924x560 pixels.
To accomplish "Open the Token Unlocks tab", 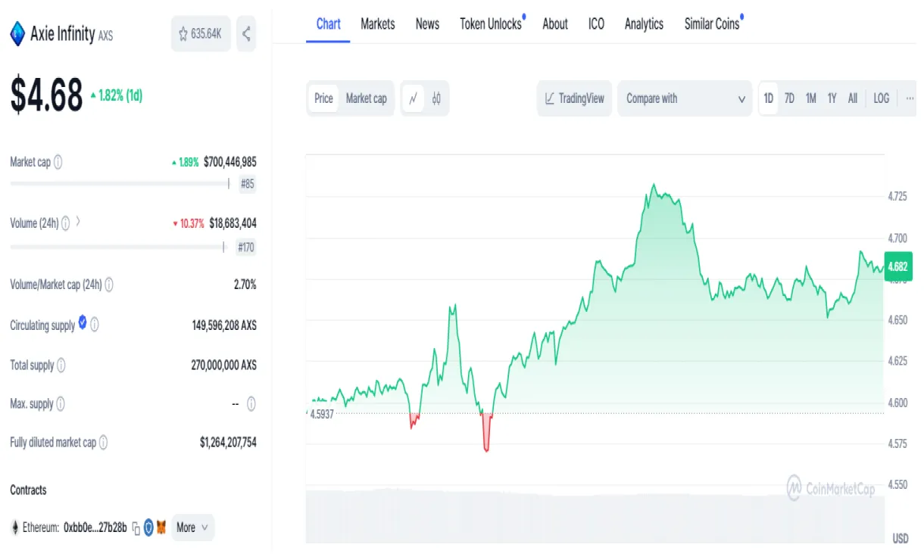I will [x=489, y=23].
